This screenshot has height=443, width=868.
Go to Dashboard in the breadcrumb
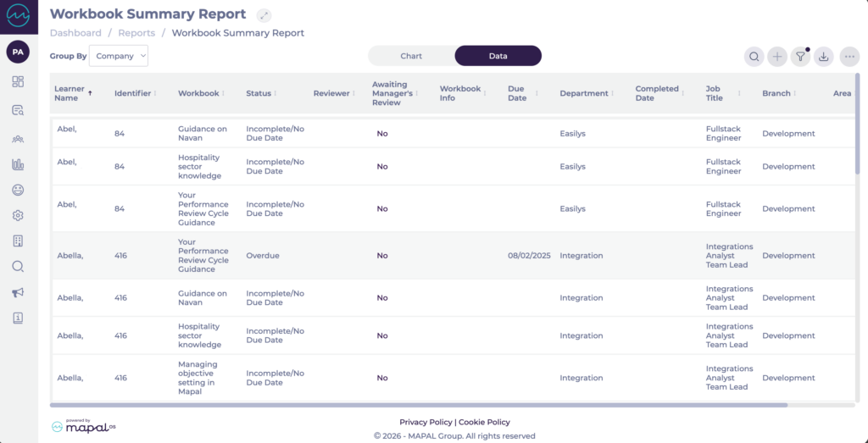click(x=75, y=33)
